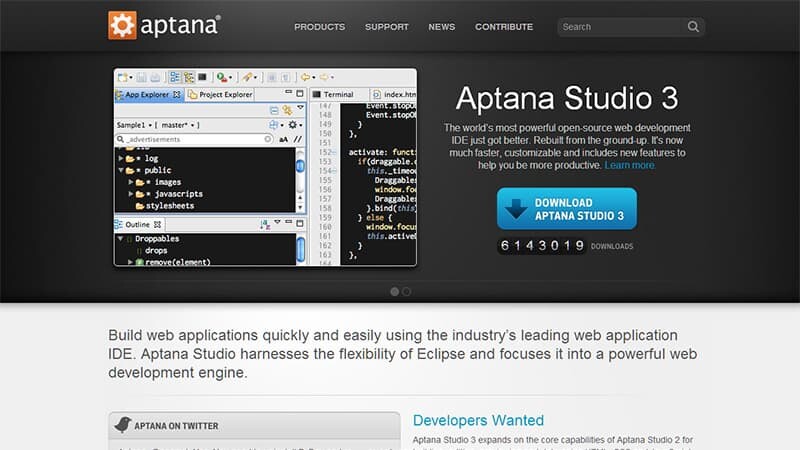The width and height of the screenshot is (800, 450).
Task: Open the wand tool dropdown arrow
Action: [256, 78]
